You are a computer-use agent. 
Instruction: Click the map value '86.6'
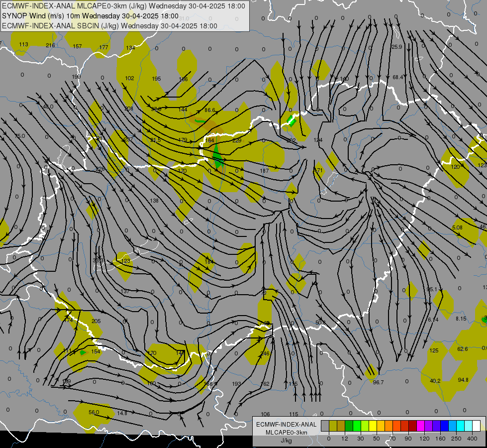[x=209, y=110]
